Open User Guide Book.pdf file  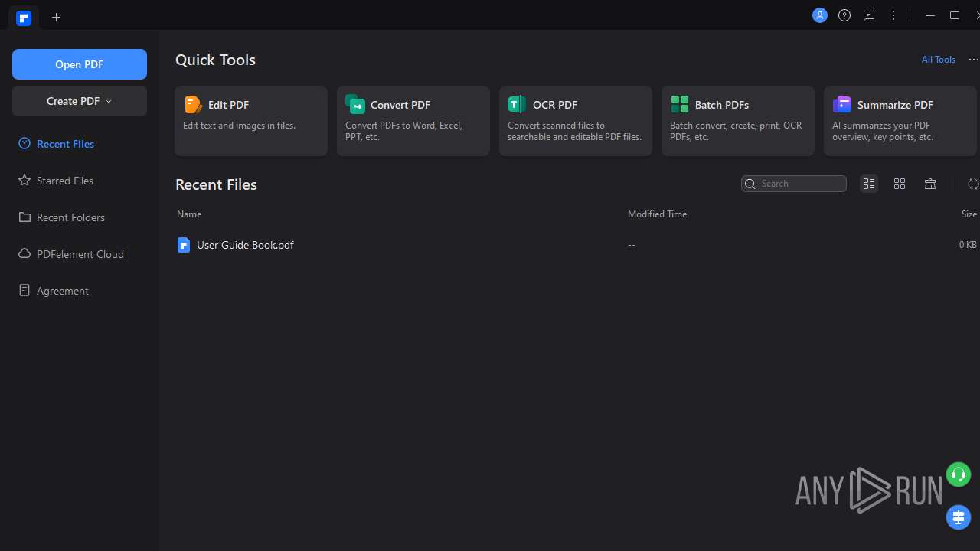click(245, 245)
